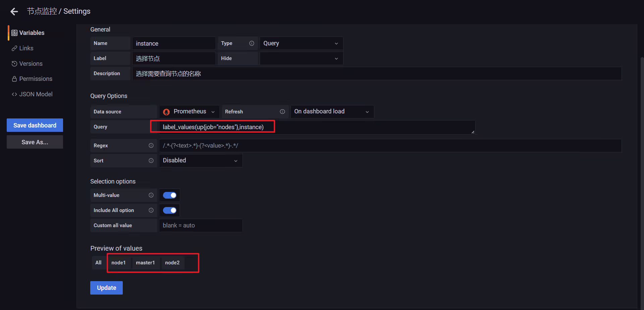Expand the Sort dropdown showing Disabled
The image size is (644, 310).
tap(201, 161)
